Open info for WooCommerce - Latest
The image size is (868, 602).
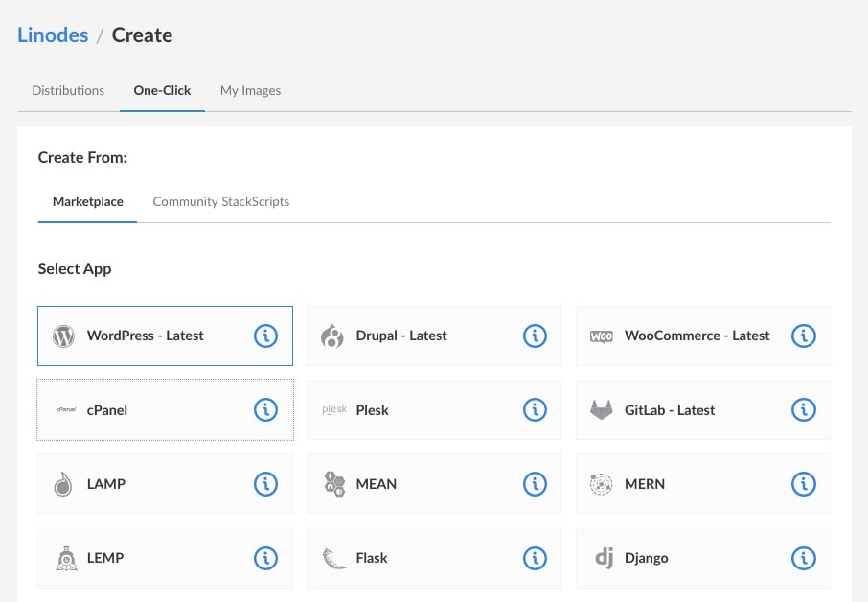(x=804, y=336)
